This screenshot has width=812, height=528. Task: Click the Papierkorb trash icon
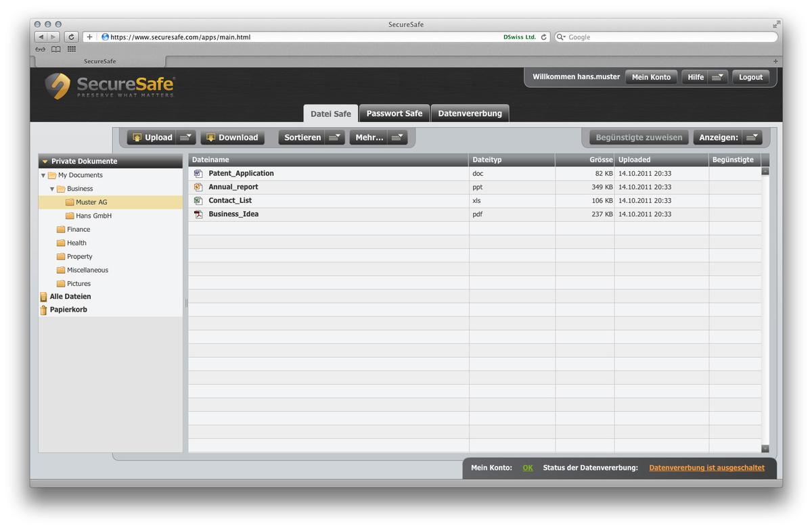(x=44, y=310)
